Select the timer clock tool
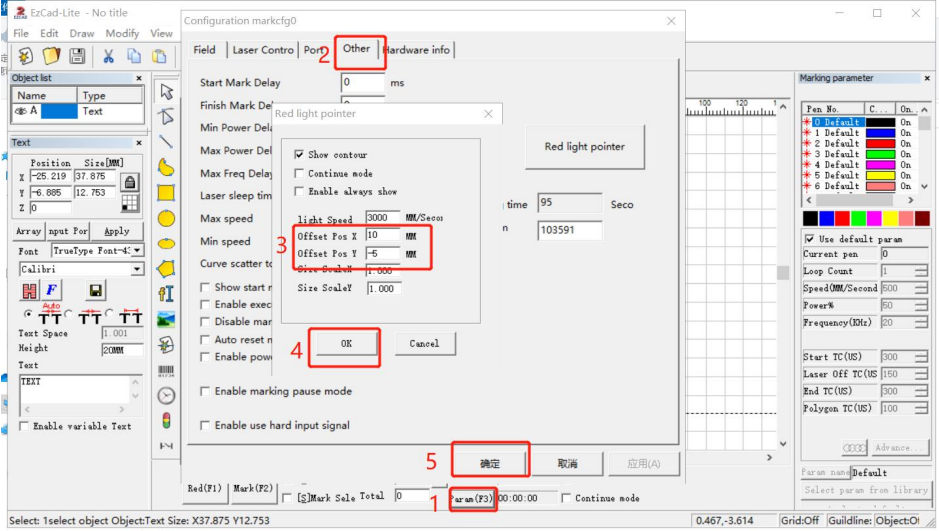The width and height of the screenshot is (939, 531). click(166, 395)
